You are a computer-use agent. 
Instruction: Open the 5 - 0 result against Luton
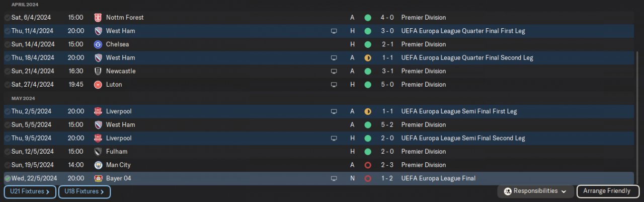click(387, 85)
